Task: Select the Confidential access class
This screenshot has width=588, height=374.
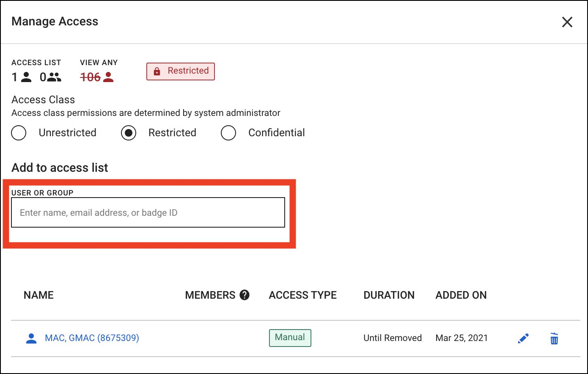Action: pyautogui.click(x=228, y=132)
